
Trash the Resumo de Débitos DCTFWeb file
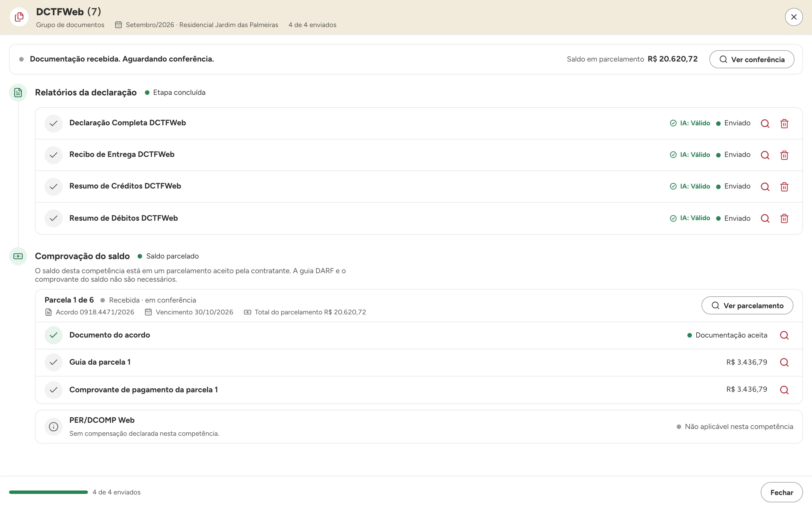pos(784,218)
